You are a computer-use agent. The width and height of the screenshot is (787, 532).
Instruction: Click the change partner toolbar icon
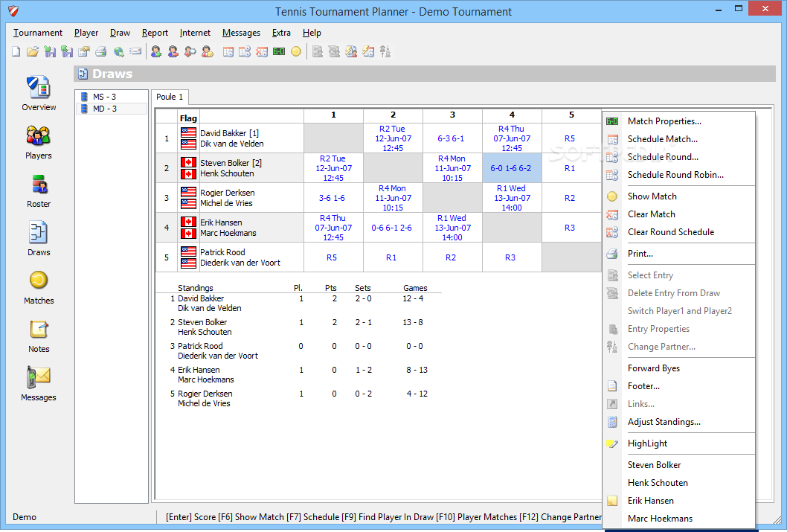[385, 51]
